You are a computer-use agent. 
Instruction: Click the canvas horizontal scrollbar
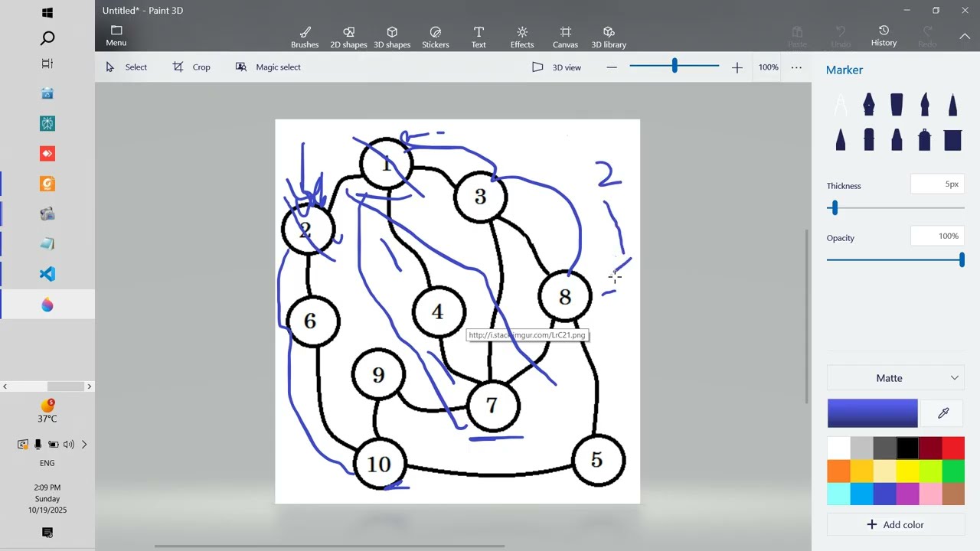(329, 546)
